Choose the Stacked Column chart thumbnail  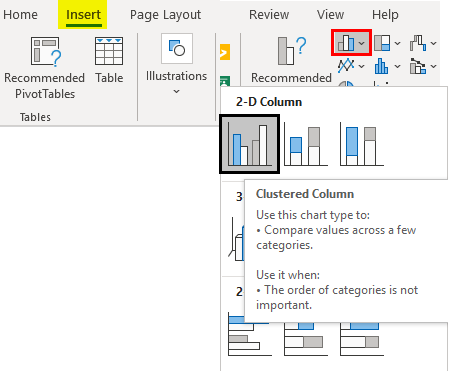(x=306, y=145)
